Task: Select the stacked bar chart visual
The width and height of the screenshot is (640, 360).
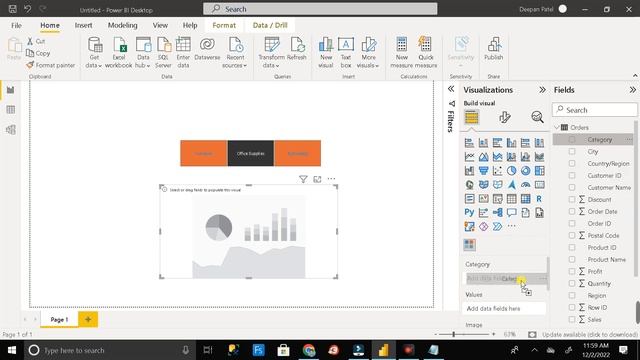Action: tap(469, 143)
